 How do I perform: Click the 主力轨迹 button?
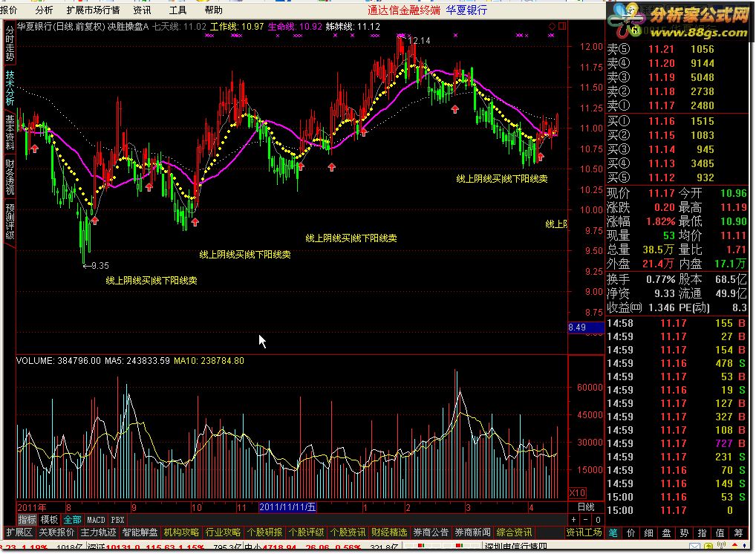98,532
